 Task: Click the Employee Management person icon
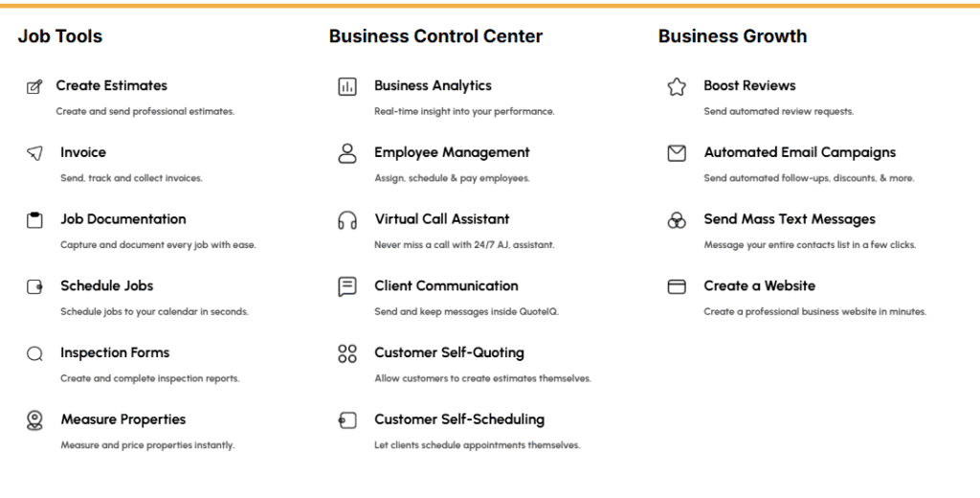coord(346,153)
